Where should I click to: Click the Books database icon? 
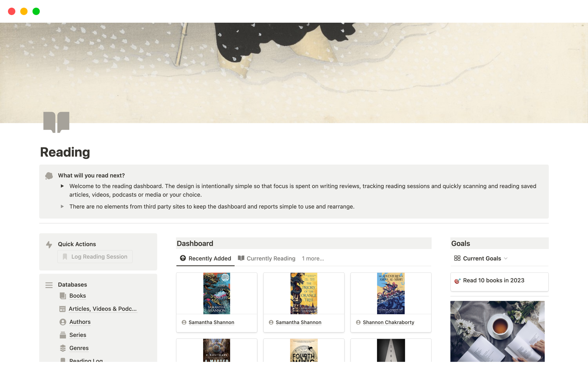coord(63,296)
